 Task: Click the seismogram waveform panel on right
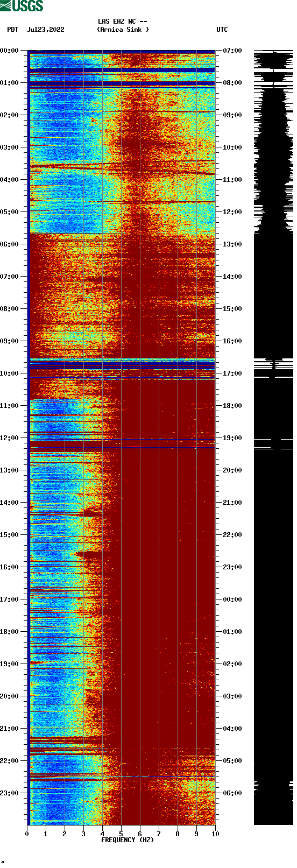tap(273, 437)
